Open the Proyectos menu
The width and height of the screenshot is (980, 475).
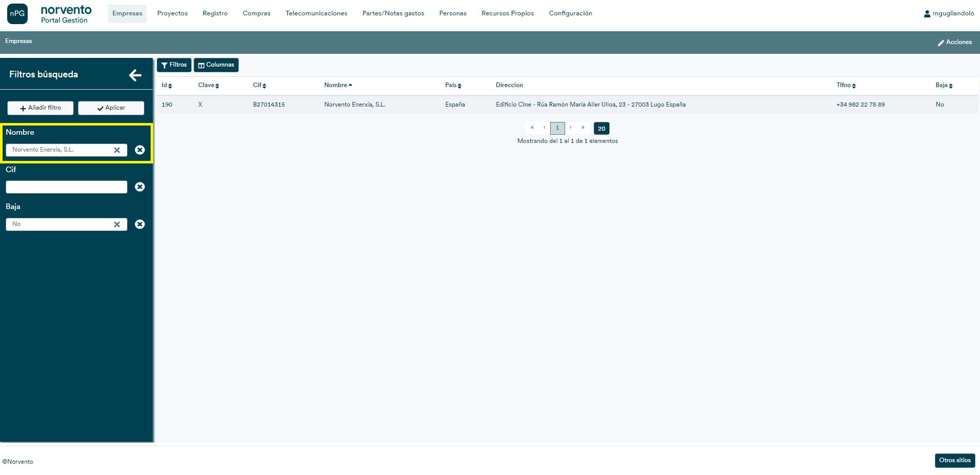point(173,14)
